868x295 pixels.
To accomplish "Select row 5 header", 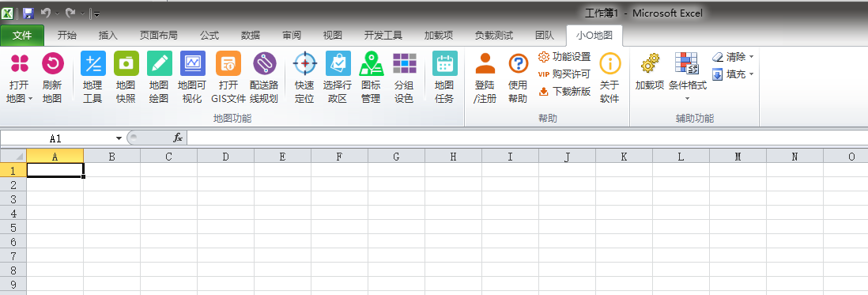I will [13, 228].
